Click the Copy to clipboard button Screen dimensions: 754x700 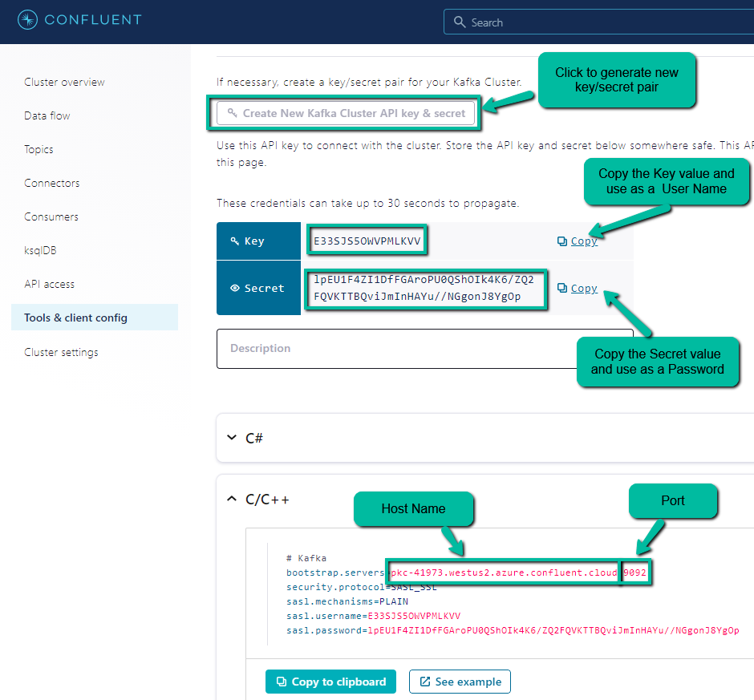330,682
